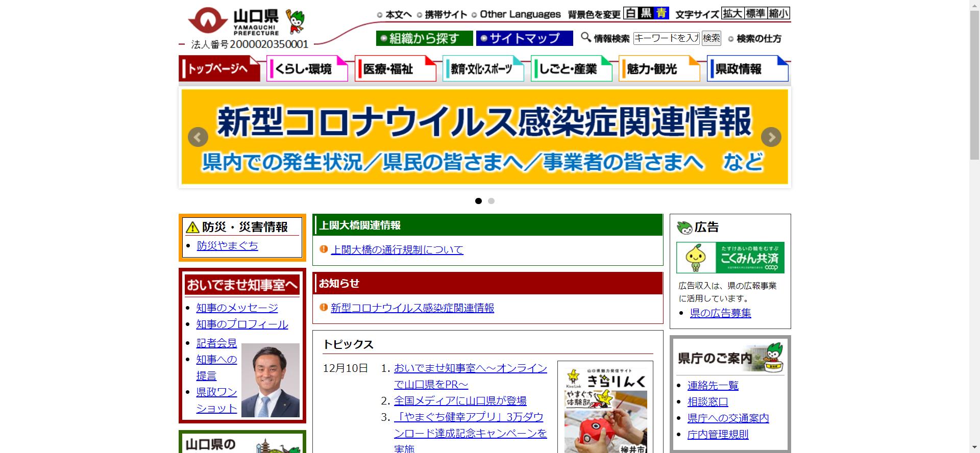The image size is (980, 453).
Task: Click the こくみん共済 advertisement banner
Action: (730, 258)
